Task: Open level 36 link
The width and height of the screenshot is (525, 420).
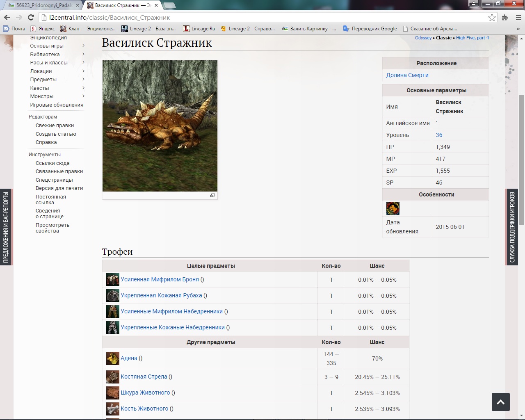Action: pos(439,135)
